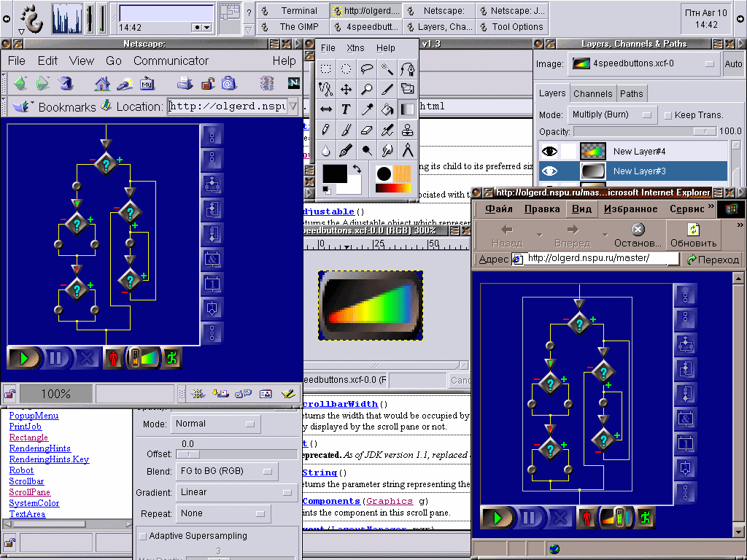Click the Print icon in Netscape
747x560 pixels.
(x=185, y=84)
